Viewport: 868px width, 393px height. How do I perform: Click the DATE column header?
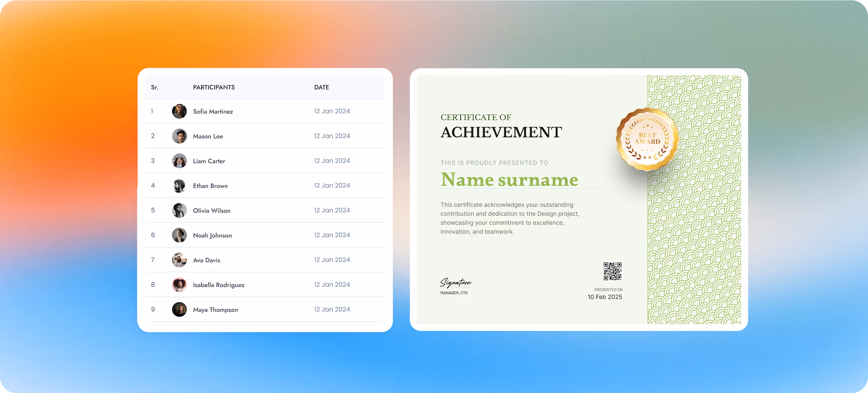point(322,87)
